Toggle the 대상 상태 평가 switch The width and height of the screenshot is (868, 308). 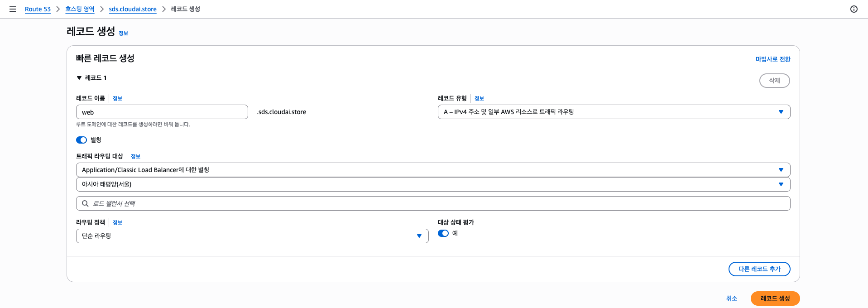(x=443, y=233)
